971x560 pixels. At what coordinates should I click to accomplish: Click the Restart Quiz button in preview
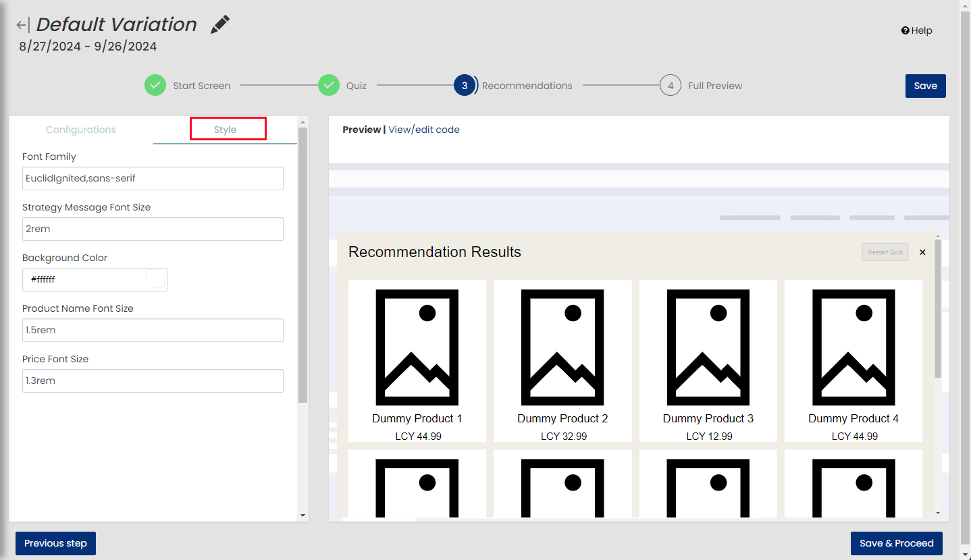tap(885, 252)
